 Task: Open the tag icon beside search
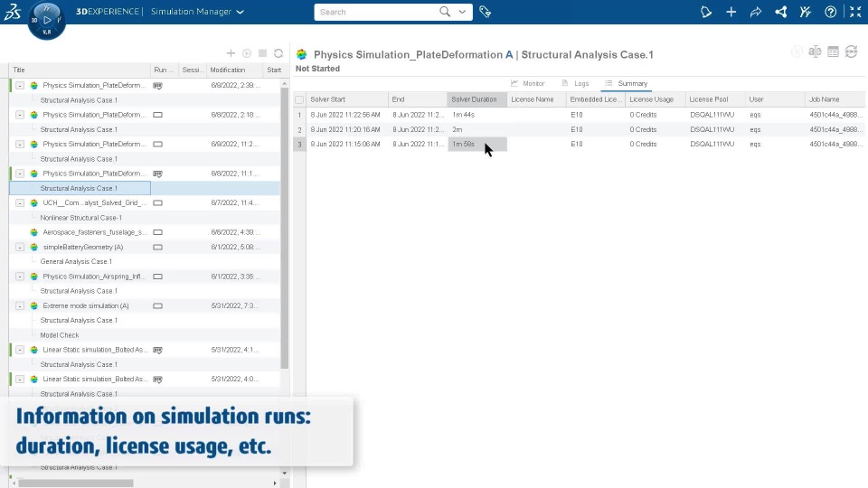pyautogui.click(x=485, y=12)
